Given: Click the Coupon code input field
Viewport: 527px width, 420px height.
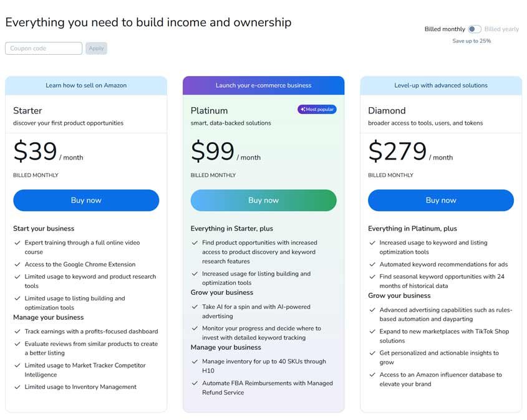Looking at the screenshot, I should [44, 48].
